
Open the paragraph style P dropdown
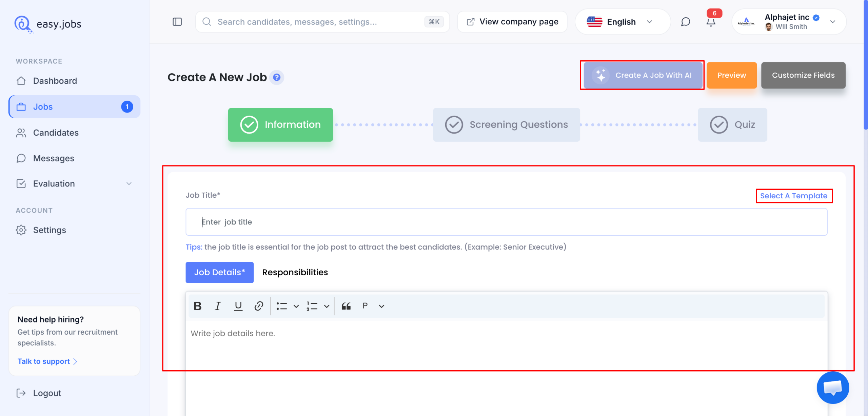(373, 306)
